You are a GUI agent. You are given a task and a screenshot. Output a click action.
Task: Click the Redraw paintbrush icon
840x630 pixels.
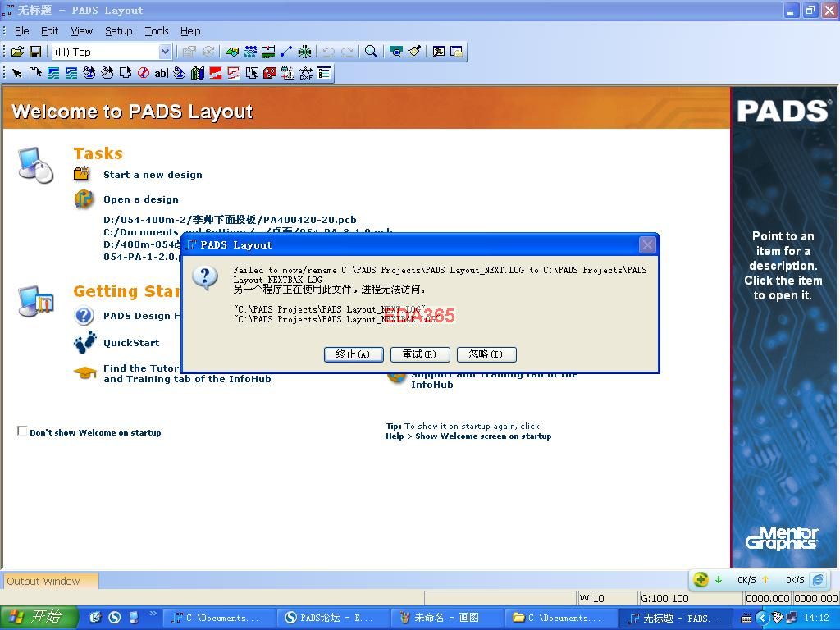point(414,52)
